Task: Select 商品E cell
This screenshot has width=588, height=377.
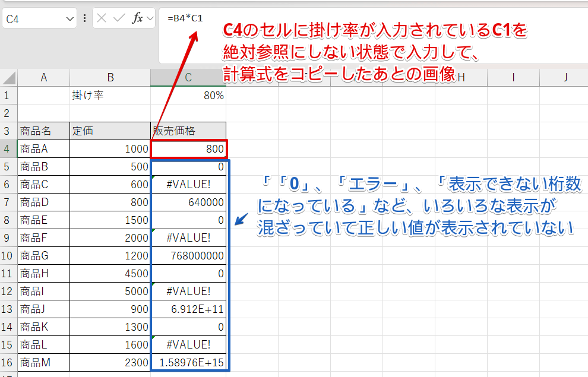Action: [43, 220]
